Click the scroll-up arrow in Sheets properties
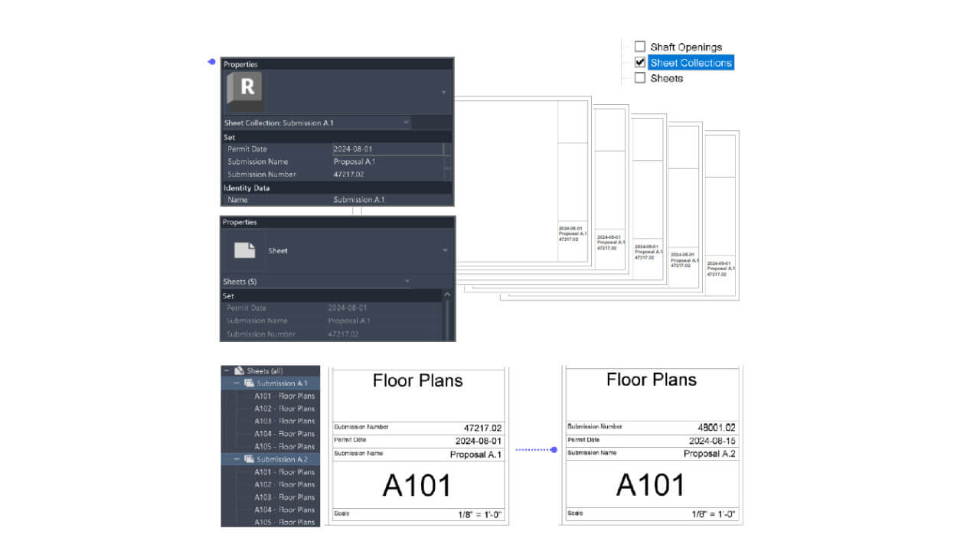The width and height of the screenshot is (980, 551). pos(448,295)
